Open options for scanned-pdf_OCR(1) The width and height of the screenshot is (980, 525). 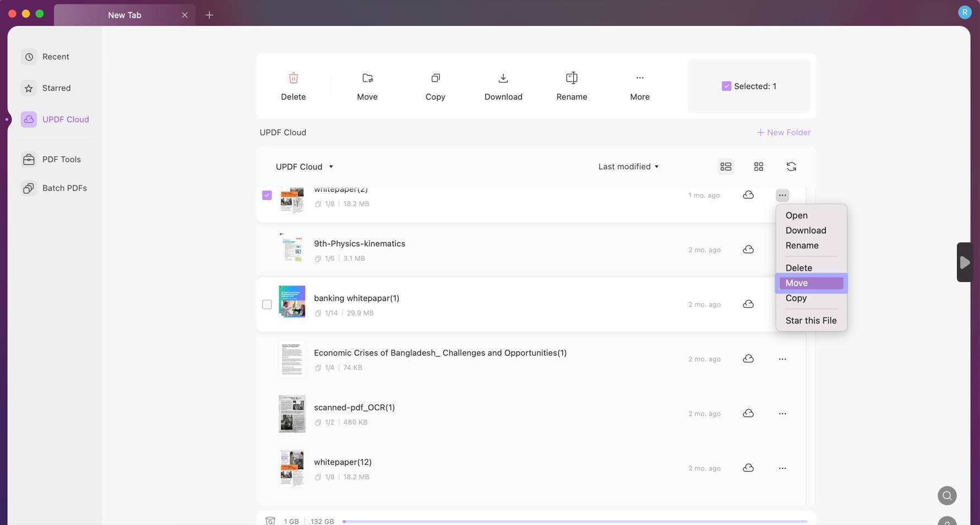[x=782, y=414]
